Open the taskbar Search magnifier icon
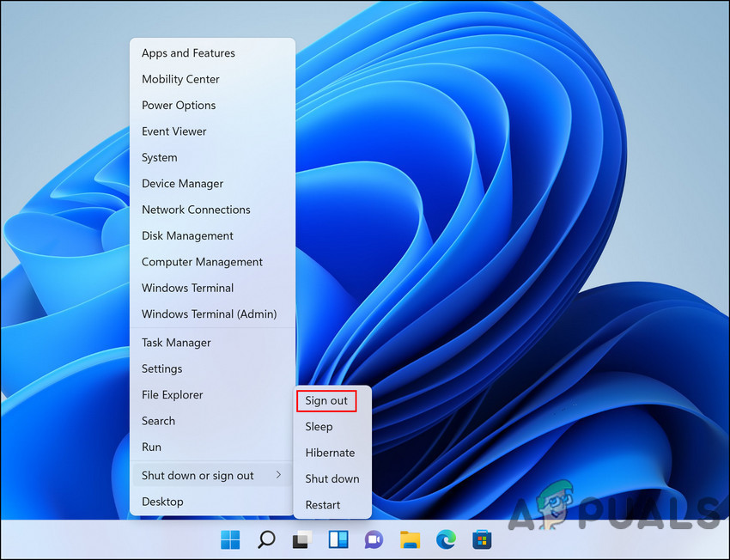 (x=266, y=540)
